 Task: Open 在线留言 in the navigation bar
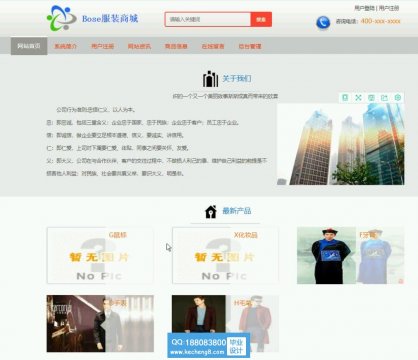pyautogui.click(x=213, y=46)
